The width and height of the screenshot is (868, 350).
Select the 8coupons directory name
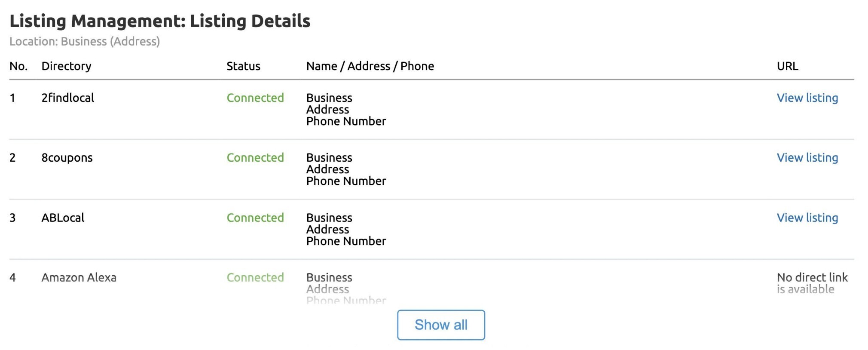[x=67, y=158]
